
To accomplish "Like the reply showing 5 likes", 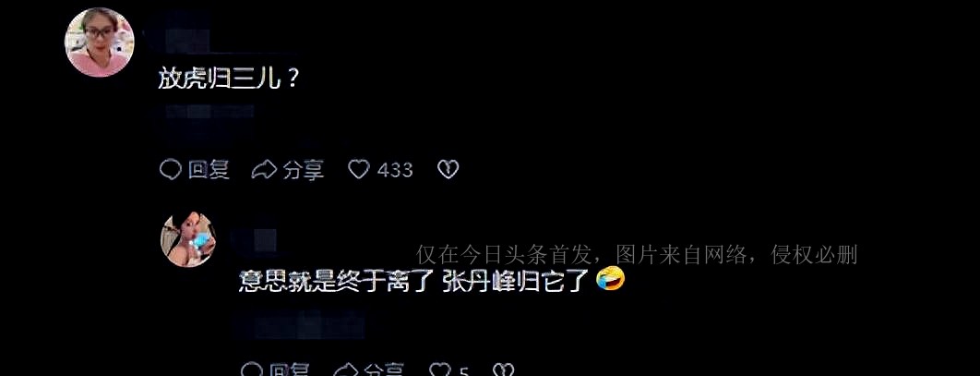I will [440, 370].
